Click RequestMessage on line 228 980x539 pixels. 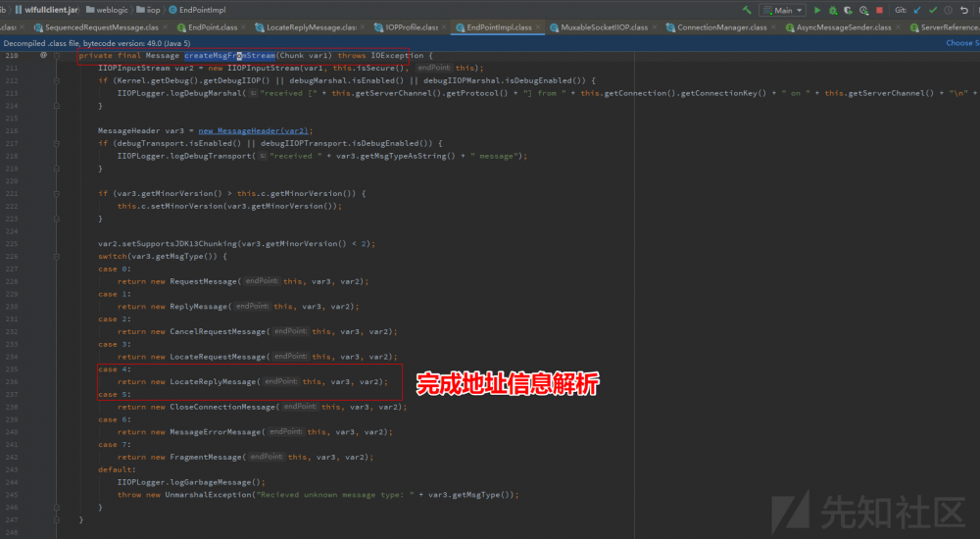(x=203, y=281)
